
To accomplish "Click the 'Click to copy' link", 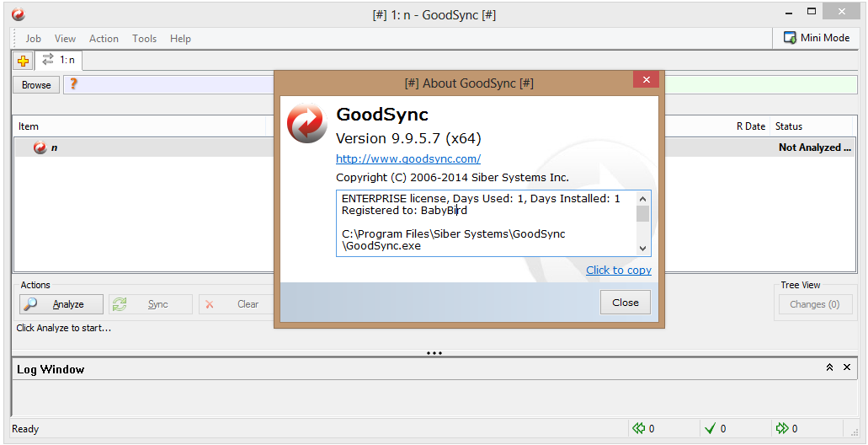I will pyautogui.click(x=618, y=270).
